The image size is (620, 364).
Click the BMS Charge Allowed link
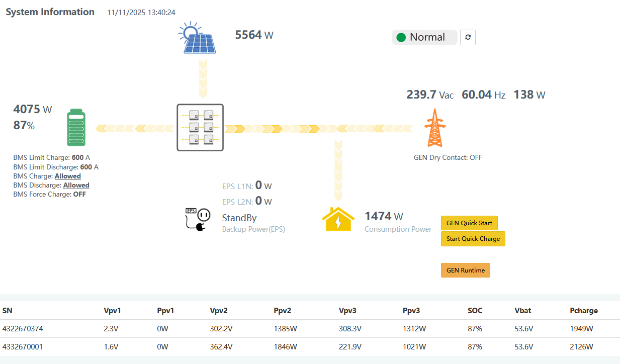coord(68,176)
